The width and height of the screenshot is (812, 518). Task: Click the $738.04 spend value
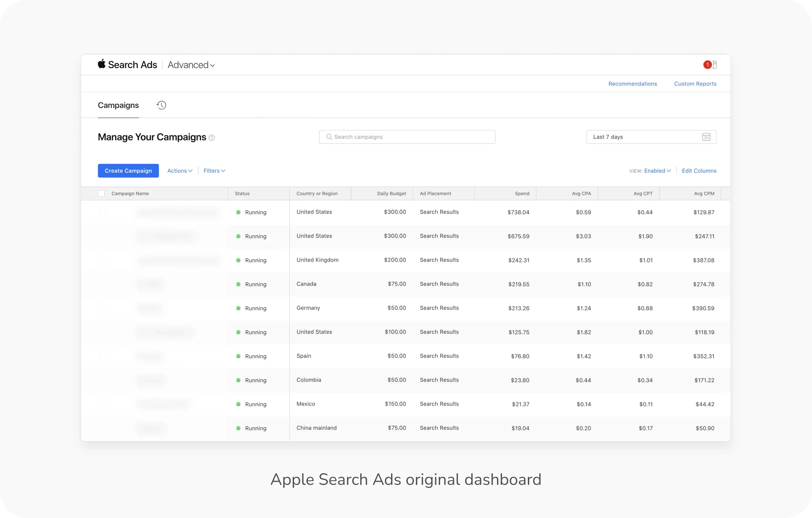pos(518,212)
